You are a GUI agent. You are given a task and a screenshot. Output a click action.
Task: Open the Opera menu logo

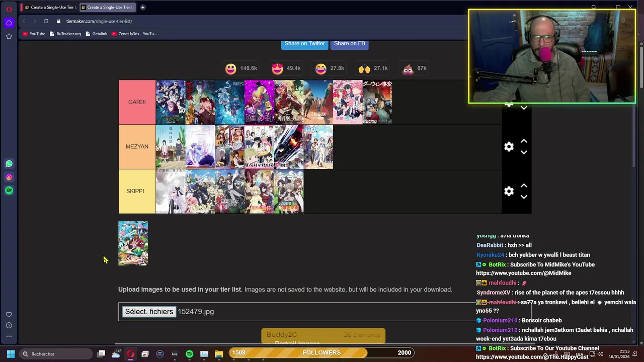coord(9,9)
